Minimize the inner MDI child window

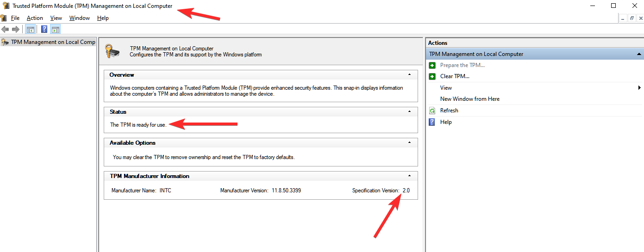pos(623,18)
